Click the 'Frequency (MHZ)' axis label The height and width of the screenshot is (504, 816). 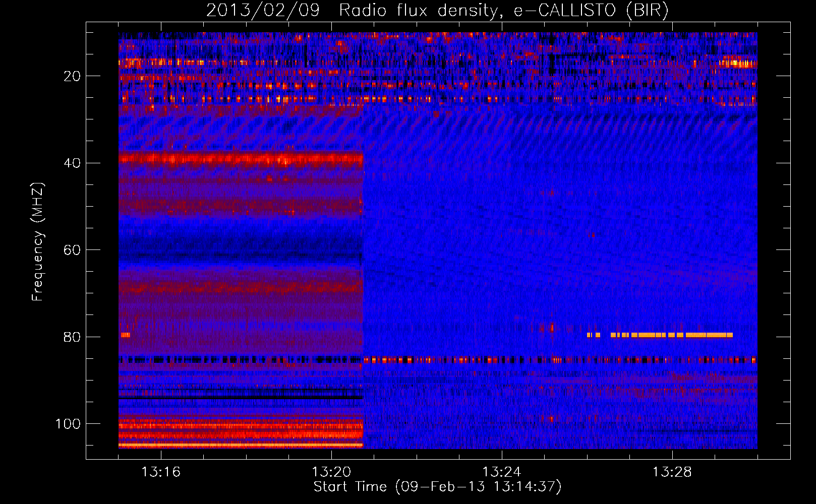[x=38, y=242]
